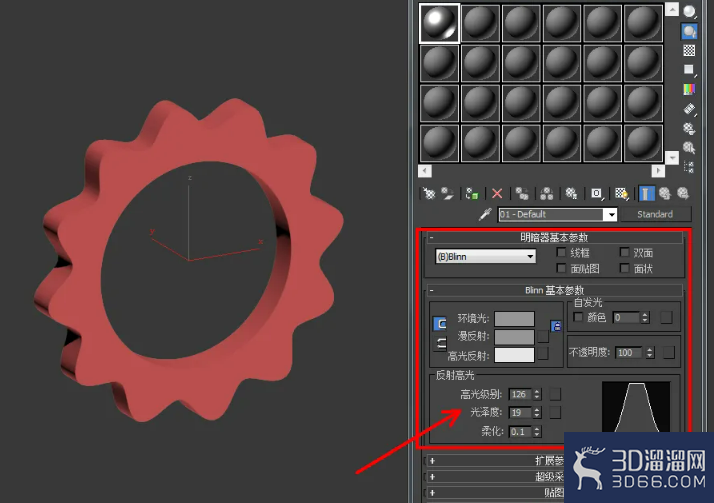Screen dimensions: 714x503
Task: Click the eyedropper Pick Material icon
Action: (485, 214)
